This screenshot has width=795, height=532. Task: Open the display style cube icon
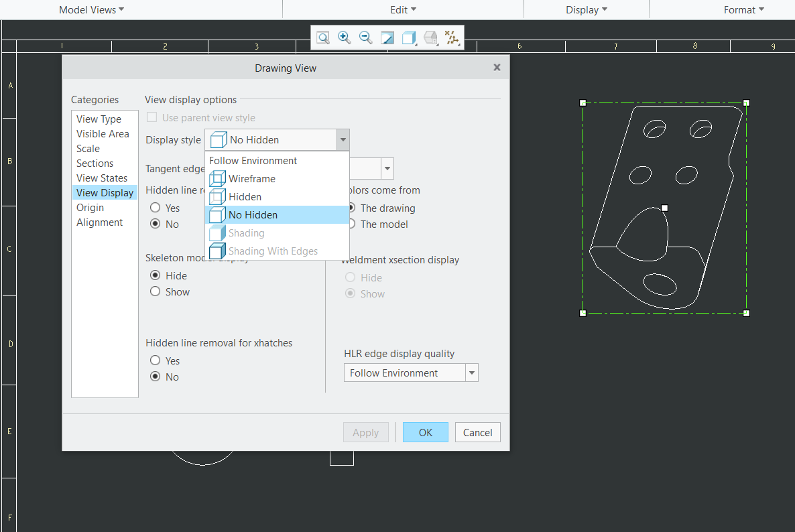tap(408, 38)
